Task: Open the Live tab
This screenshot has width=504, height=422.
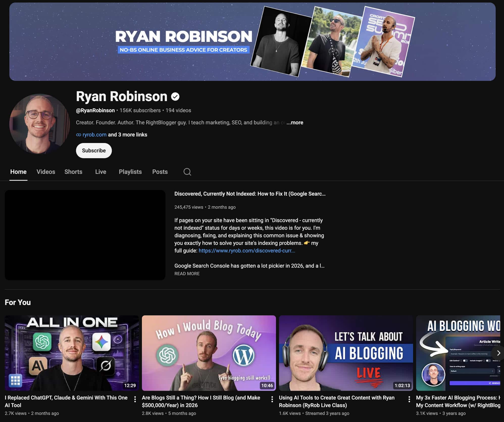Action: [101, 172]
